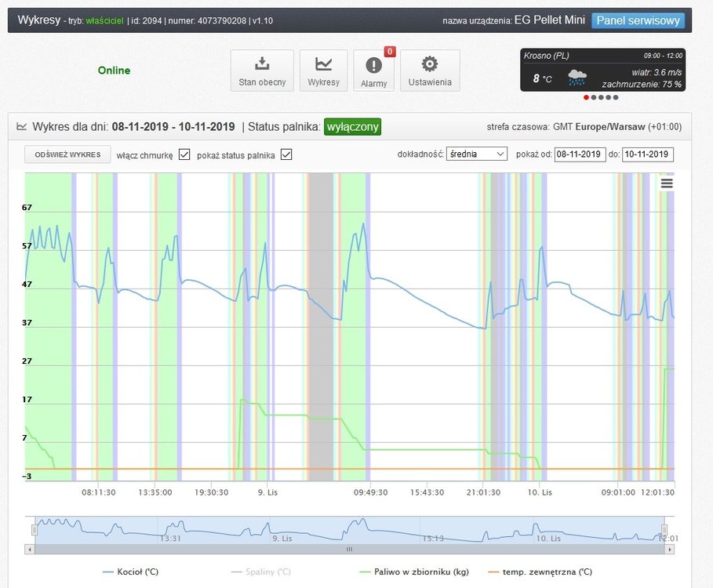Open the Alarmy alerts page
Image resolution: width=713 pixels, height=588 pixels.
click(373, 71)
